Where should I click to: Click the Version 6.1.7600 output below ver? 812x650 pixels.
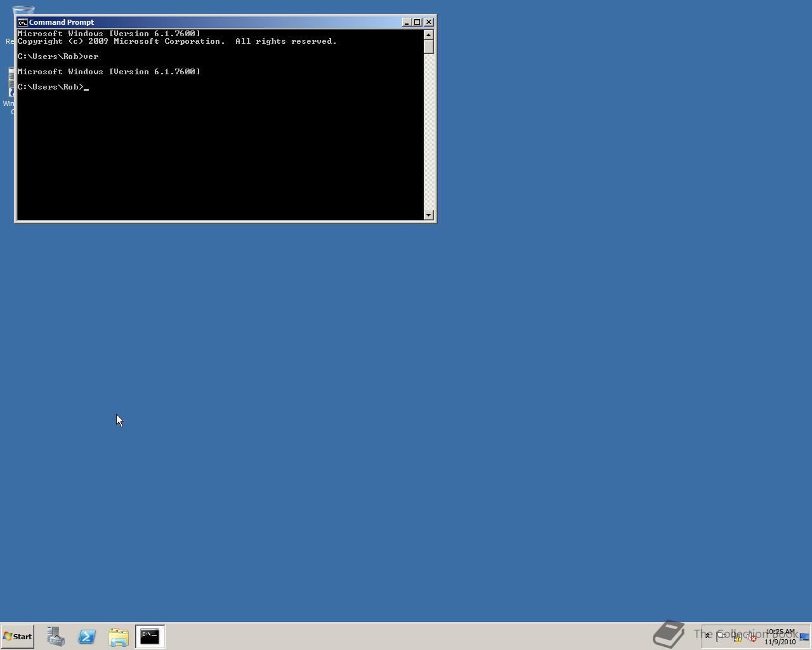108,72
